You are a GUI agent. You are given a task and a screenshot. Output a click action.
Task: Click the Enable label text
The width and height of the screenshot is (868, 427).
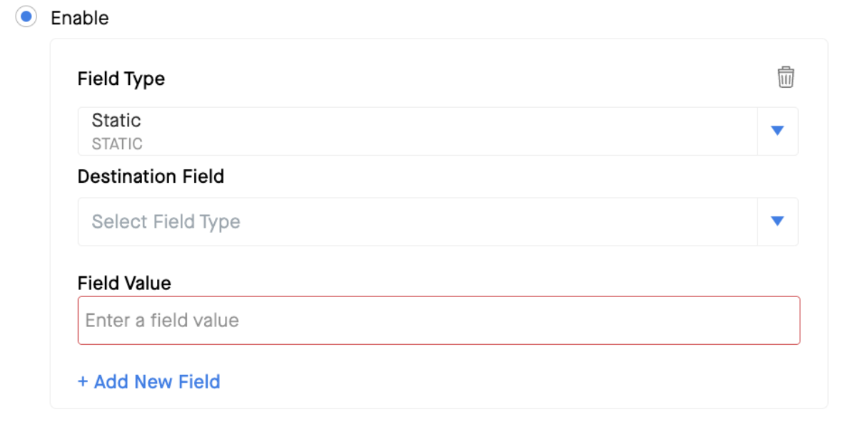pos(80,18)
